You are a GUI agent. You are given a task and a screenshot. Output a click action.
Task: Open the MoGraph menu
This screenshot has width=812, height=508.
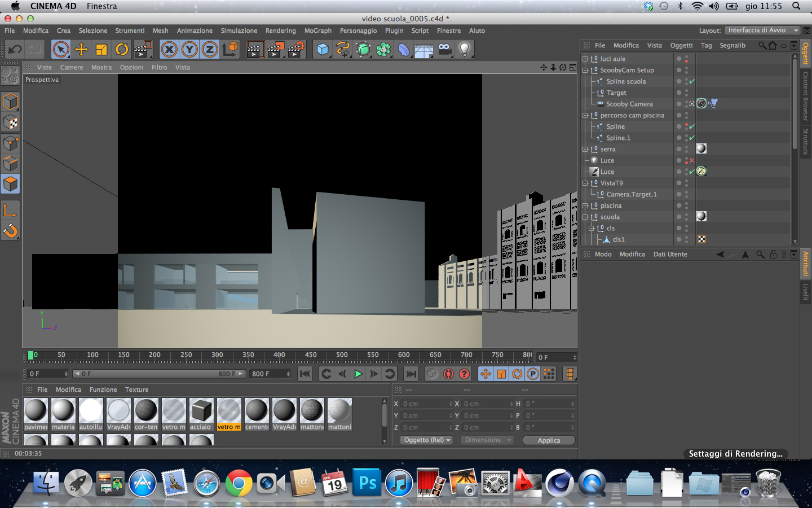pyautogui.click(x=317, y=31)
